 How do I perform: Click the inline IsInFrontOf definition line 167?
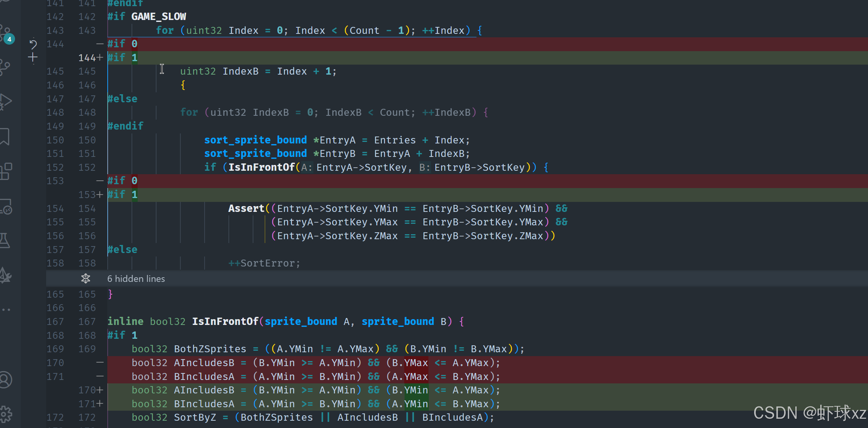225,321
